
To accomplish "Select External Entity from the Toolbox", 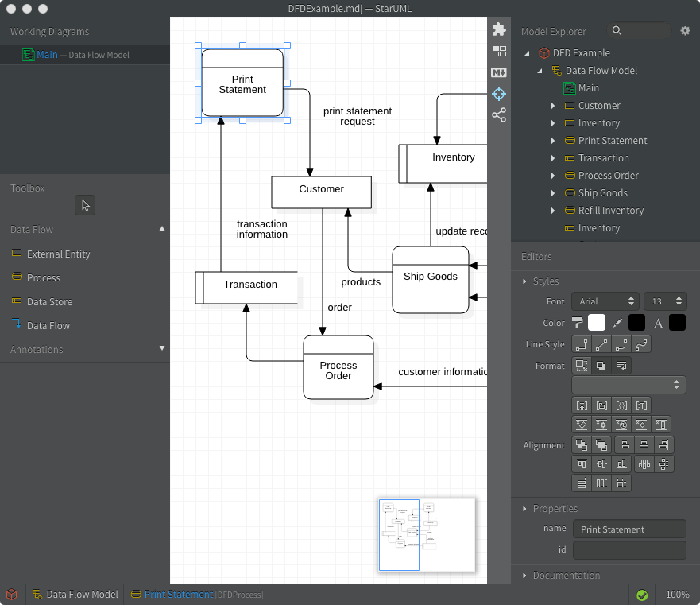I will (x=58, y=254).
